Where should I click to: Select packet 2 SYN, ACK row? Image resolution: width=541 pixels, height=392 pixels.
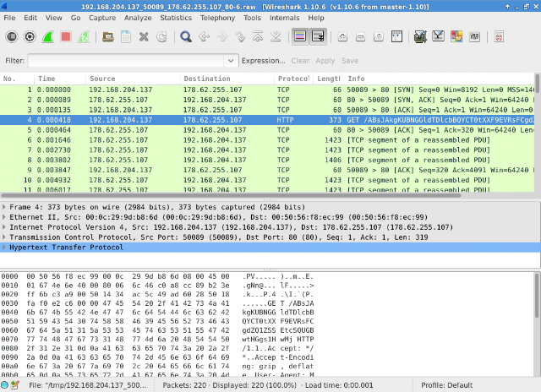[x=267, y=100]
